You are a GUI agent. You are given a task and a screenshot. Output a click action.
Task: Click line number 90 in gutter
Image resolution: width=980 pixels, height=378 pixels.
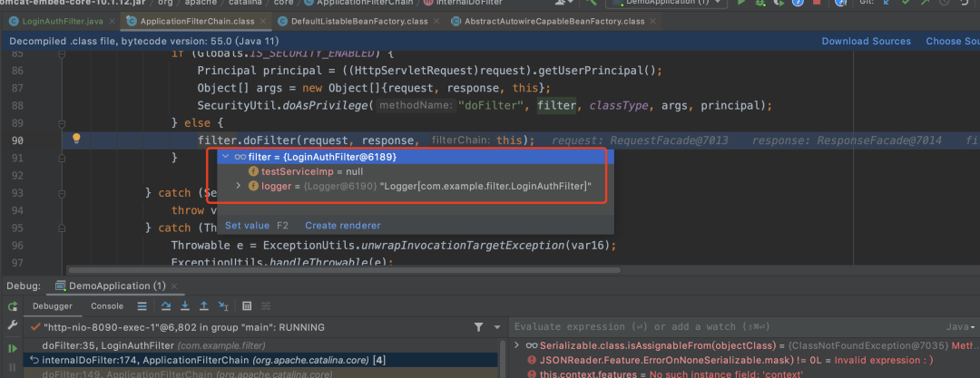(x=17, y=141)
